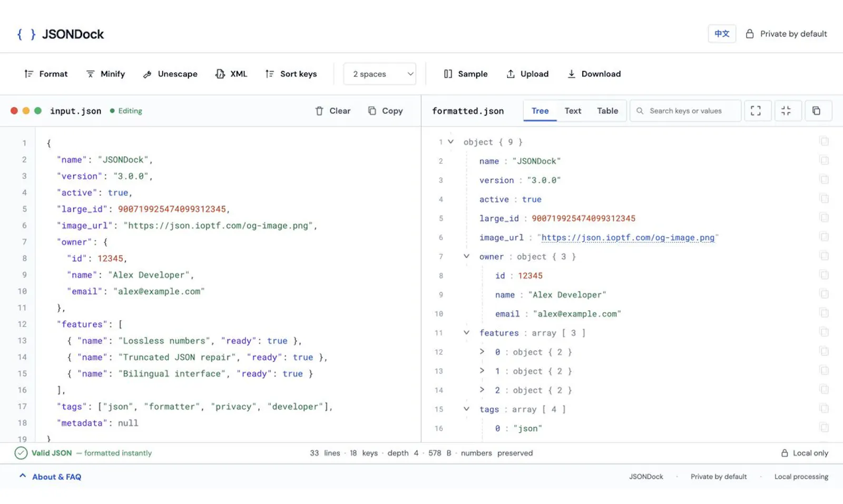The image size is (843, 504).
Task: Download the formatted JSON
Action: [594, 74]
